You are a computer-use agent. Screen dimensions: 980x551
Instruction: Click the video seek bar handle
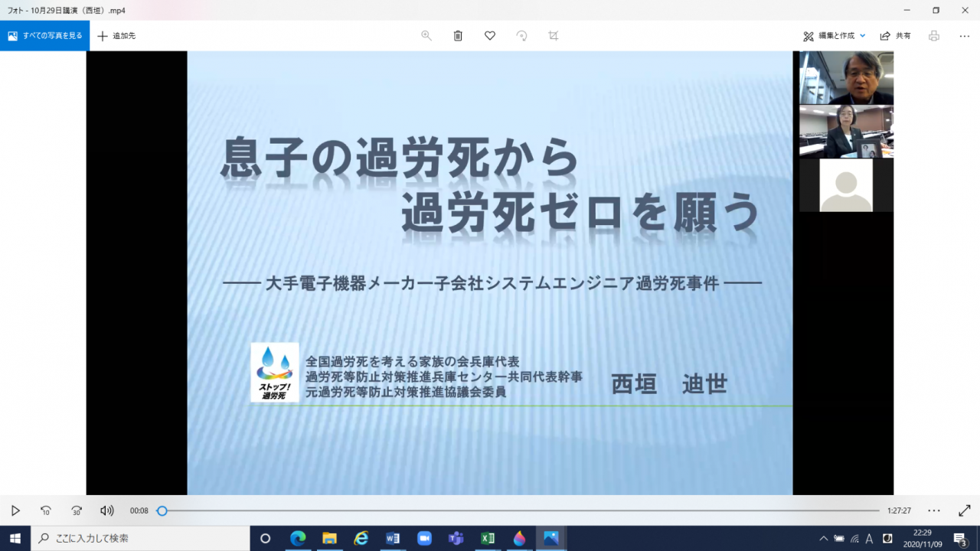click(162, 510)
